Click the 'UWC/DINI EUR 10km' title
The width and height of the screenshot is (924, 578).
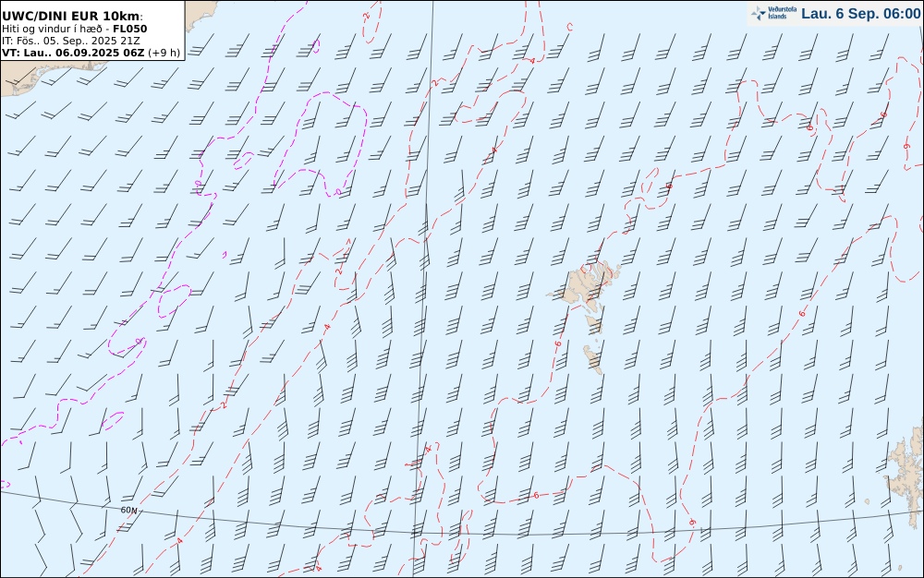tap(72, 16)
